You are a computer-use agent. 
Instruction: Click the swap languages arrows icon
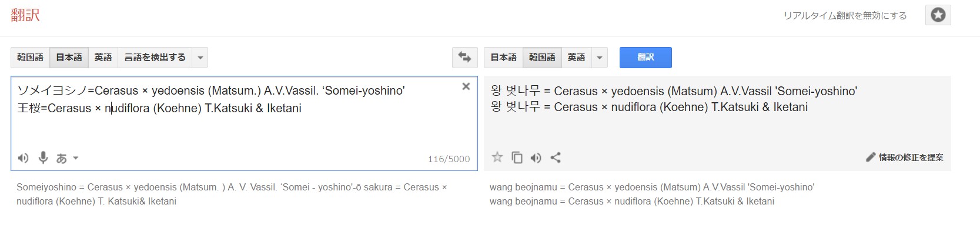464,57
